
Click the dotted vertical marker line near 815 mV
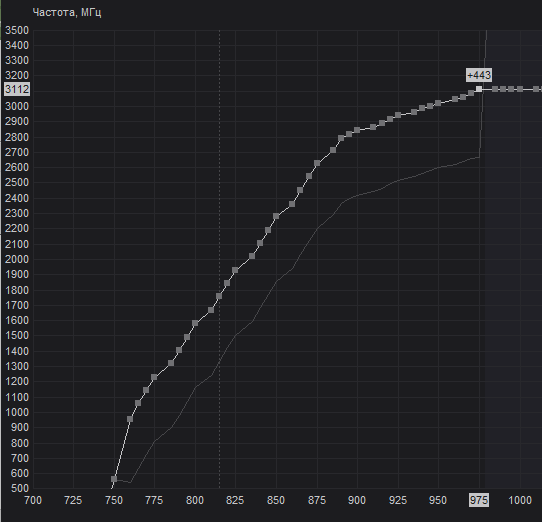219,259
